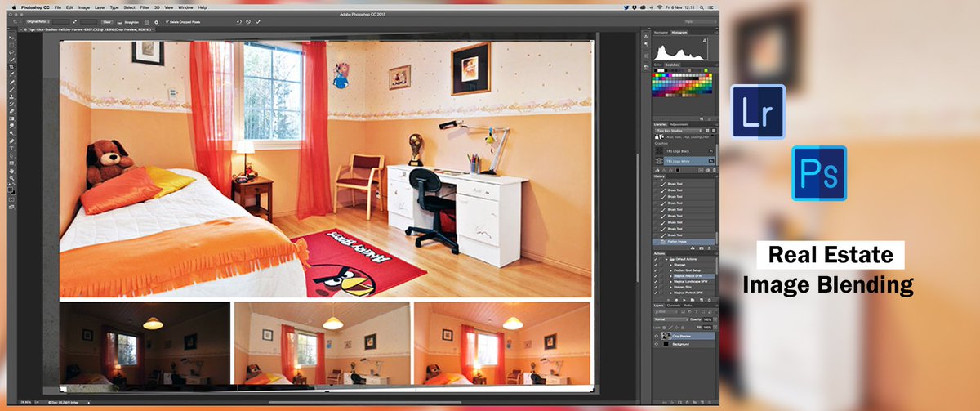Toggle checkmark for Product Shot Setup action
This screenshot has height=411, width=980.
click(656, 270)
